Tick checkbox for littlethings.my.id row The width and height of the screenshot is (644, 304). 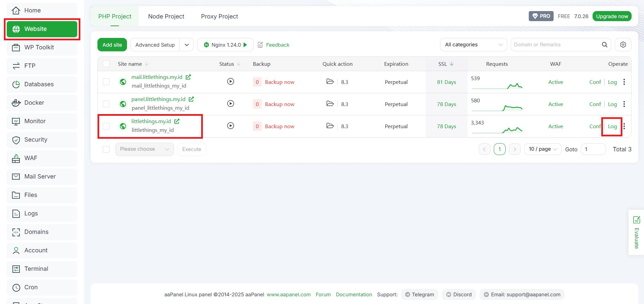click(106, 126)
